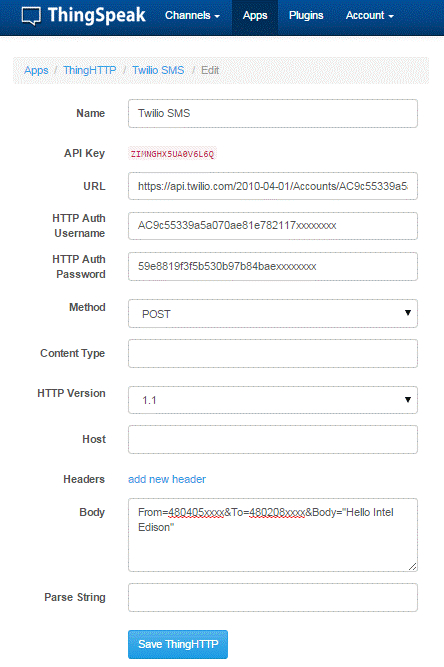This screenshot has height=667, width=444.
Task: Open the Plugins menu item
Action: pyautogui.click(x=306, y=16)
